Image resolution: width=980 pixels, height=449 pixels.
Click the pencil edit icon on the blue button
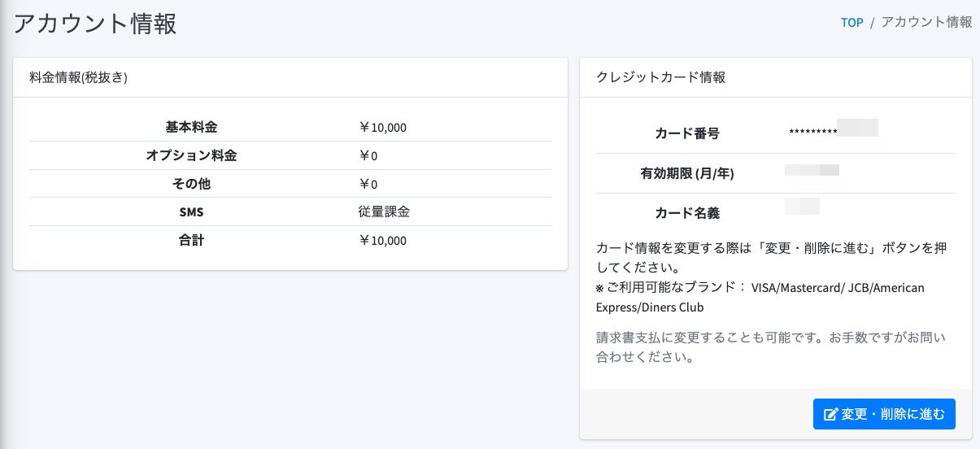coord(830,415)
